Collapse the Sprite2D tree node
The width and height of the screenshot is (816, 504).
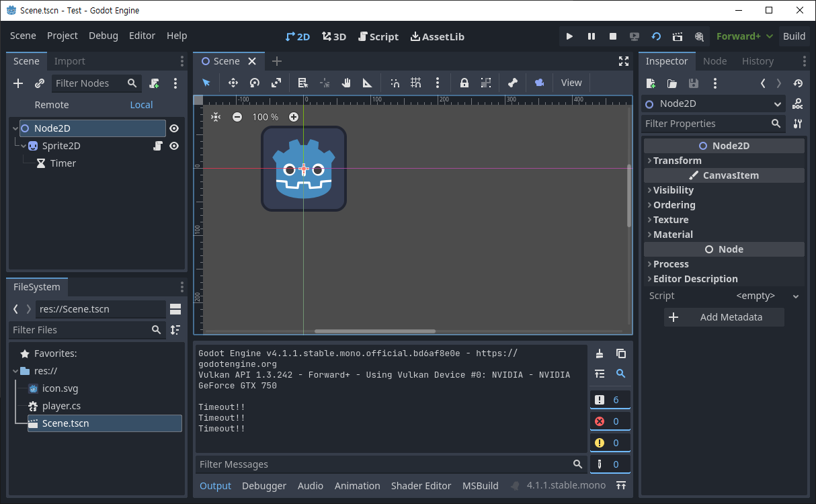(24, 146)
